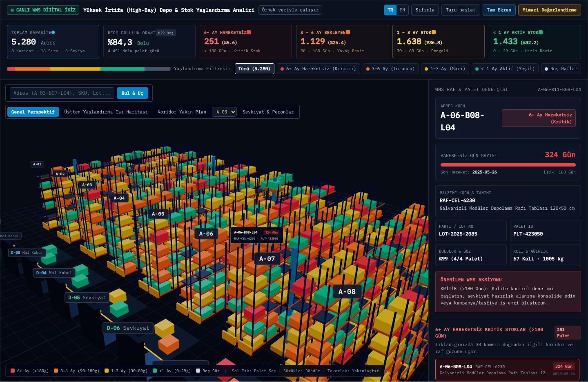The height and width of the screenshot is (382, 588).
Task: Select aisle label A-01 in the 3D scene
Action: (37, 164)
